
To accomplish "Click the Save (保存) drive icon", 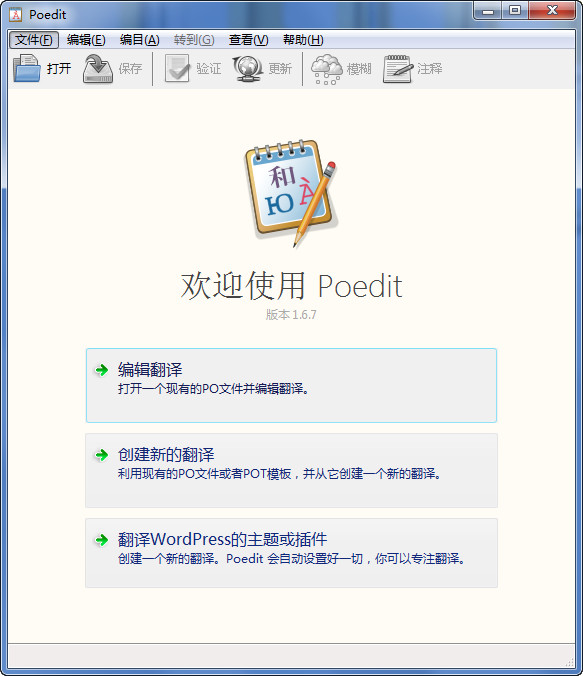I will [98, 69].
